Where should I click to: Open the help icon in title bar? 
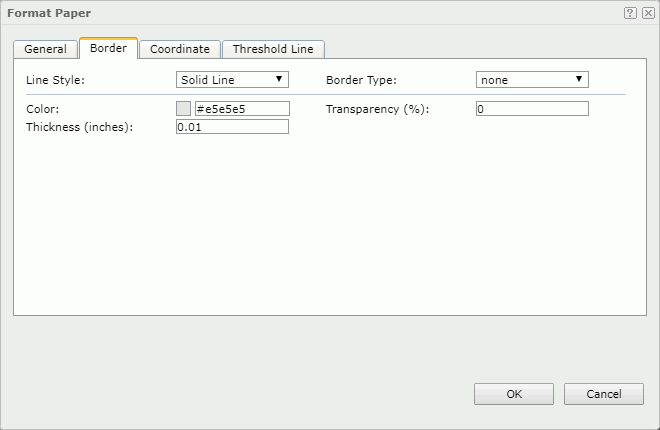(x=630, y=13)
